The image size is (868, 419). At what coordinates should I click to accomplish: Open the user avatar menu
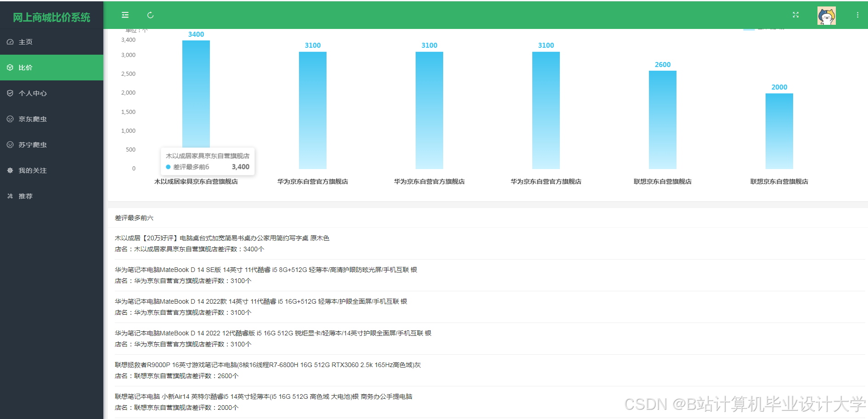point(827,16)
